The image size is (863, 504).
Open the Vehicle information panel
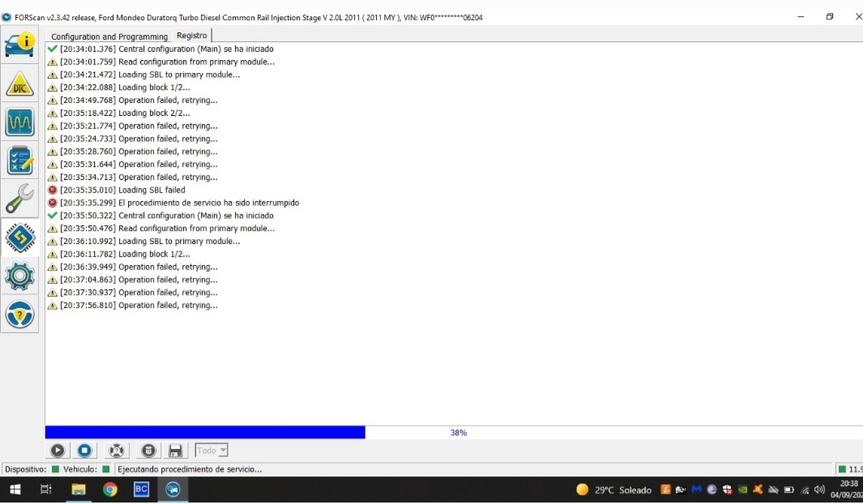19,45
